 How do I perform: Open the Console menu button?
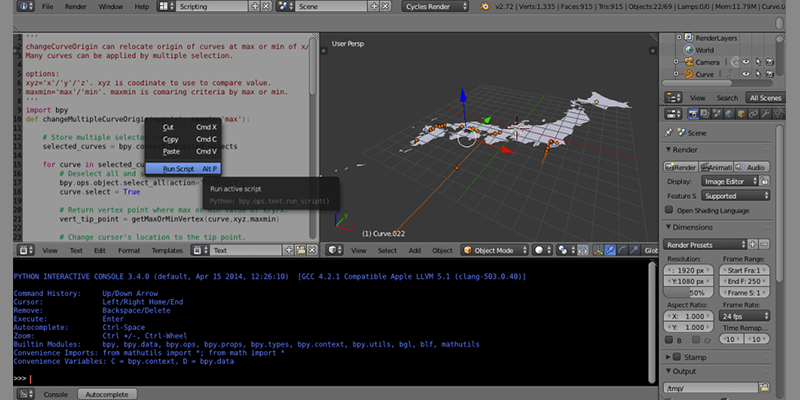[x=56, y=394]
